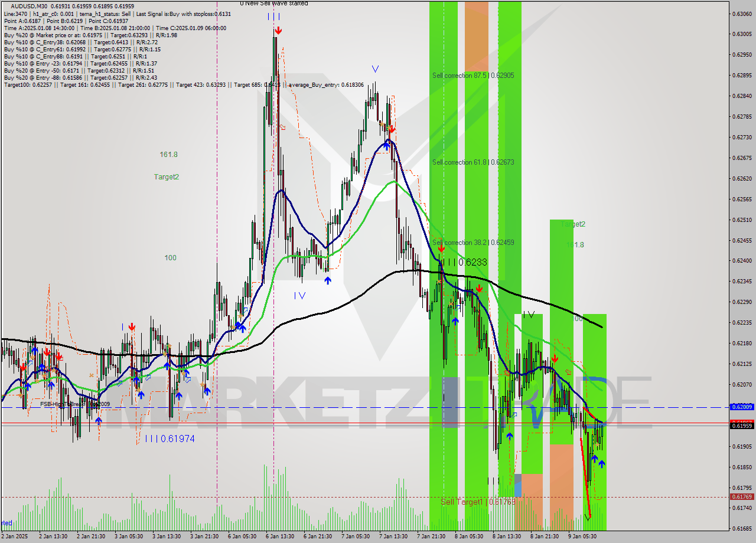The width and height of the screenshot is (756, 543).
Task: Click the '0 New Sell wave started' label
Action: [x=273, y=3]
